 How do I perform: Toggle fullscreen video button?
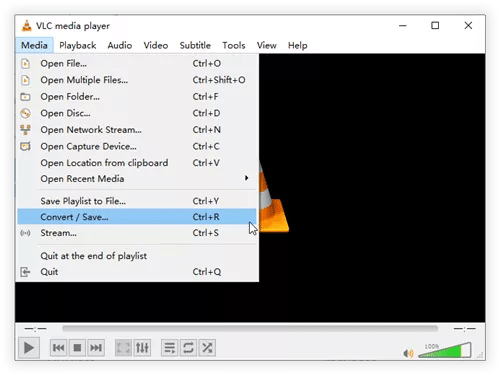click(123, 348)
